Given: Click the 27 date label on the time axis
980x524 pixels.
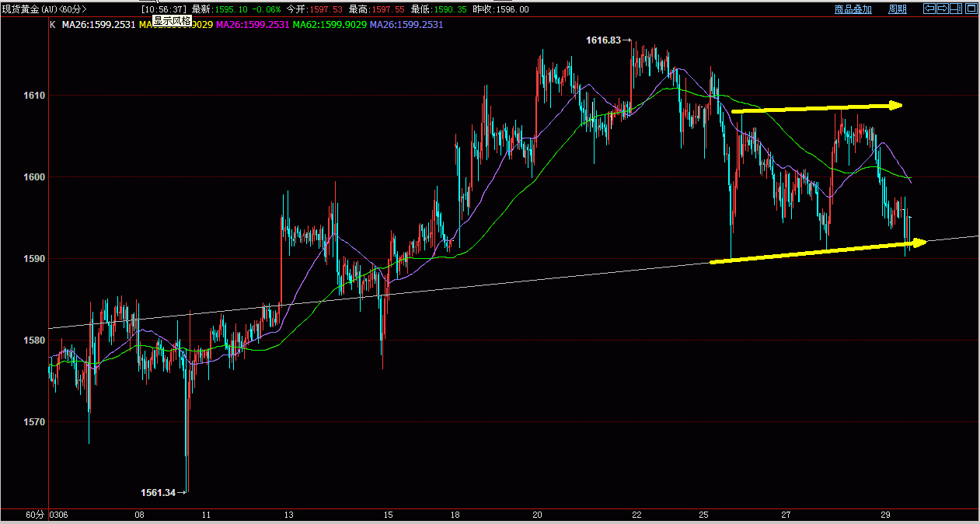Looking at the screenshot, I should pos(786,515).
